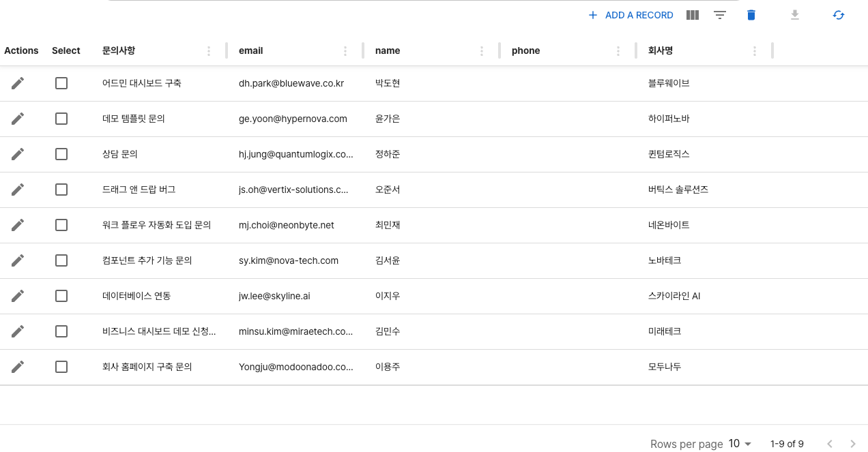Screen dimensions: 868x452
Task: Click the company cell 하이퍼노바
Action: pos(669,119)
